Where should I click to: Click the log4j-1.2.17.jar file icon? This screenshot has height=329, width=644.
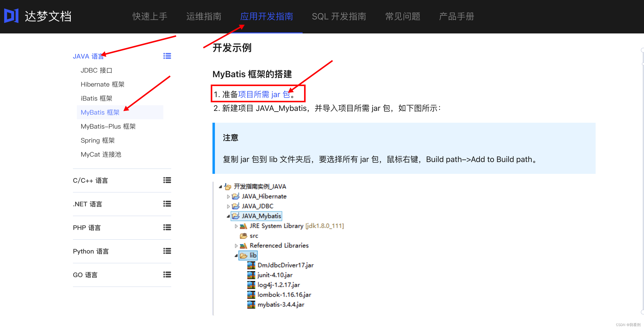click(251, 285)
